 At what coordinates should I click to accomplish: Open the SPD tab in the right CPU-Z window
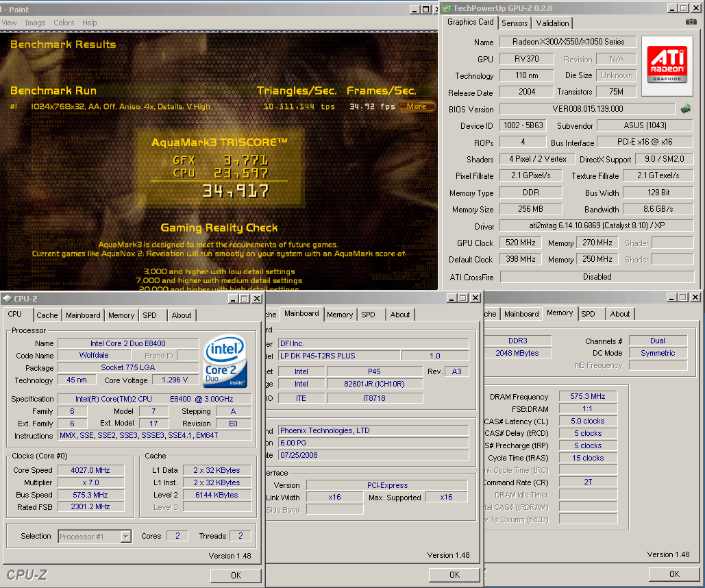[588, 314]
